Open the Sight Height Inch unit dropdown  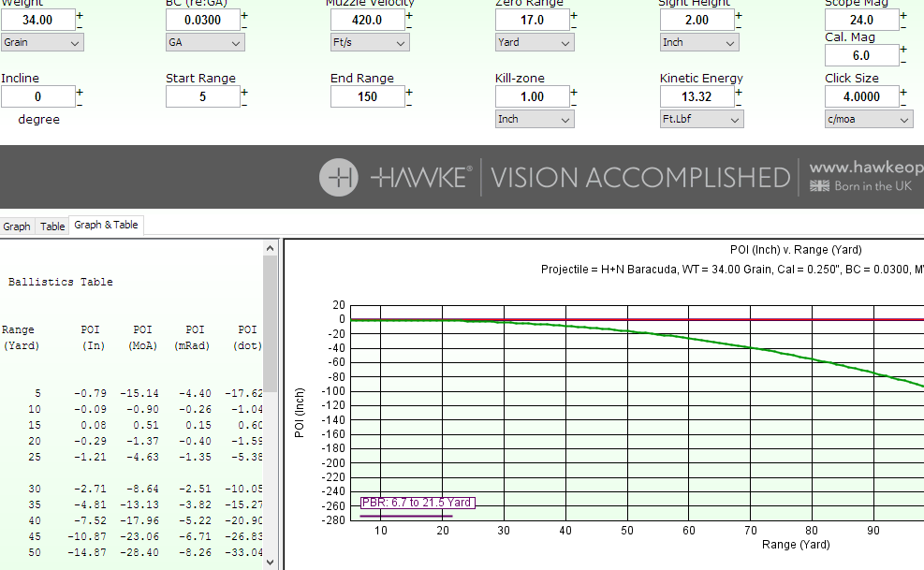coord(699,42)
